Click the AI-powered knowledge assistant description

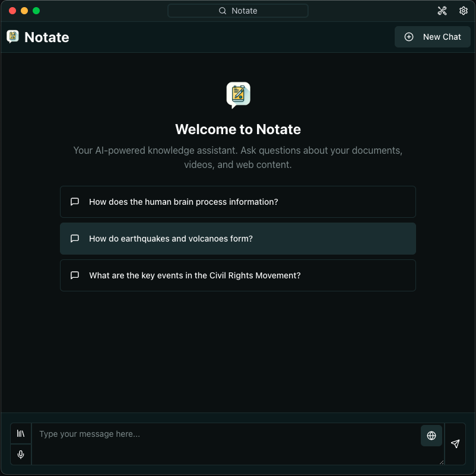pos(238,157)
